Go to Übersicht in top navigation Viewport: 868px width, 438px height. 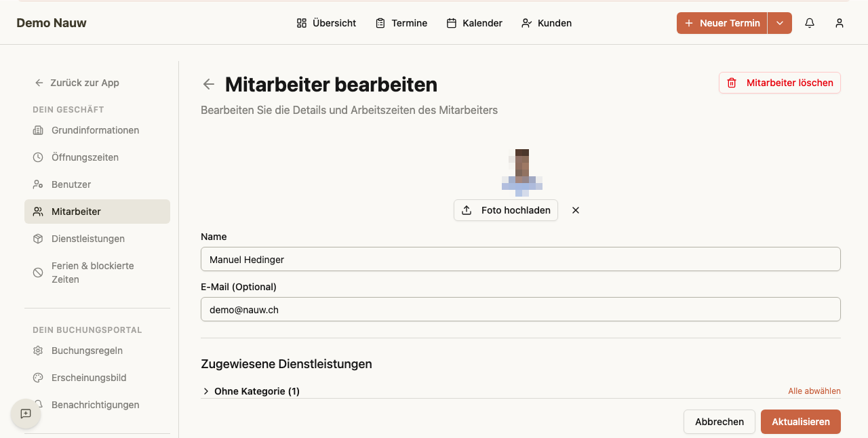pos(326,23)
